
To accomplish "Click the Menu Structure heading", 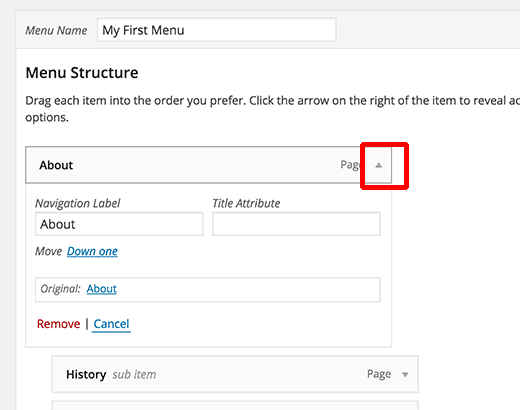I will click(x=82, y=73).
